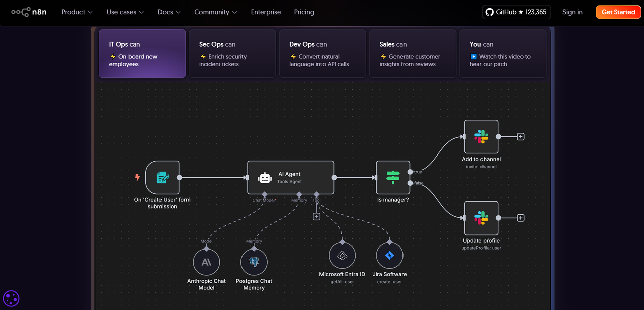644x310 pixels.
Task: Click the GitHub octocat icon
Action: [489, 12]
